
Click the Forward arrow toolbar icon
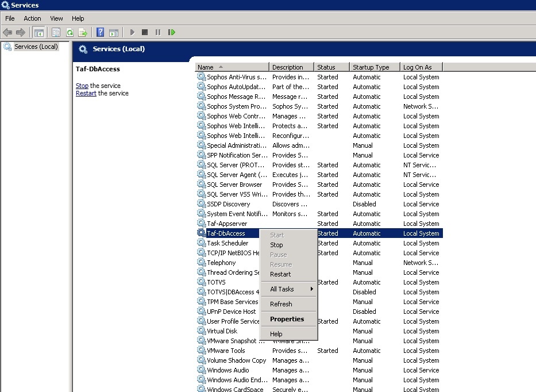21,33
